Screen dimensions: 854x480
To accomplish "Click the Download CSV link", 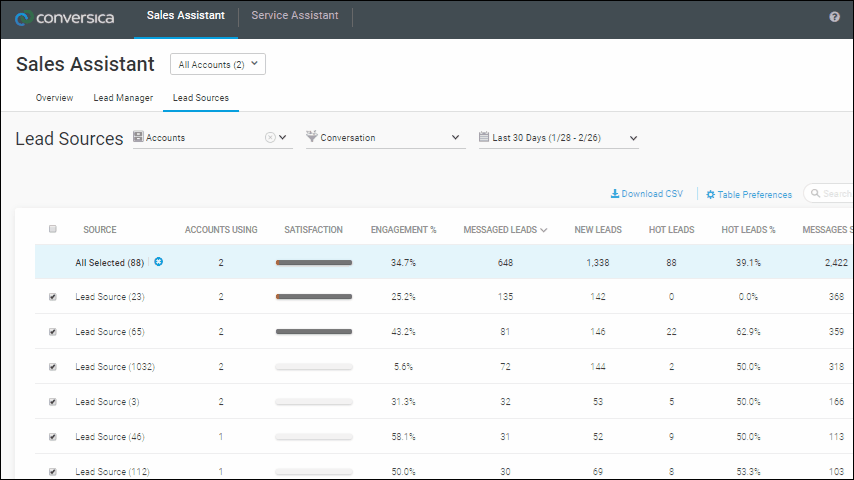I will click(x=646, y=193).
